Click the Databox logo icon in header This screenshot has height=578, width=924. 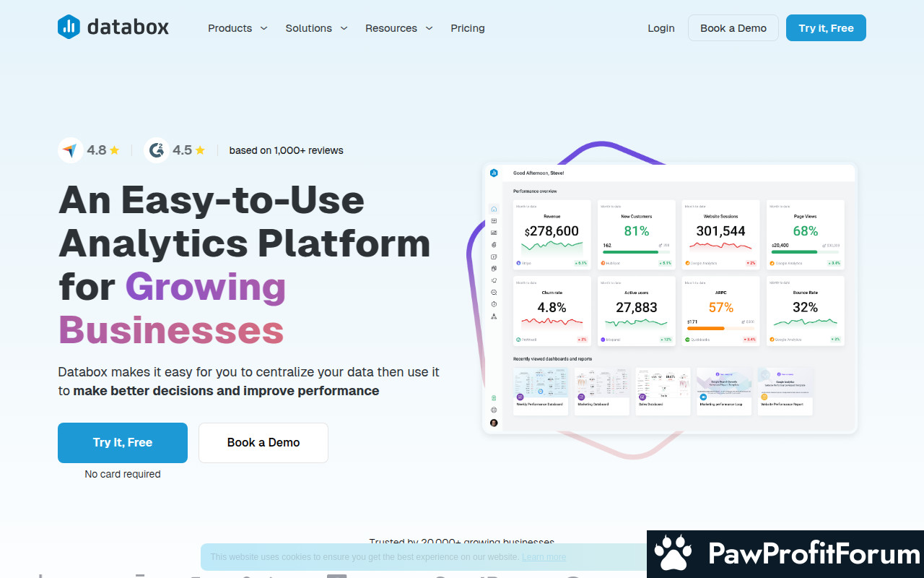click(69, 27)
